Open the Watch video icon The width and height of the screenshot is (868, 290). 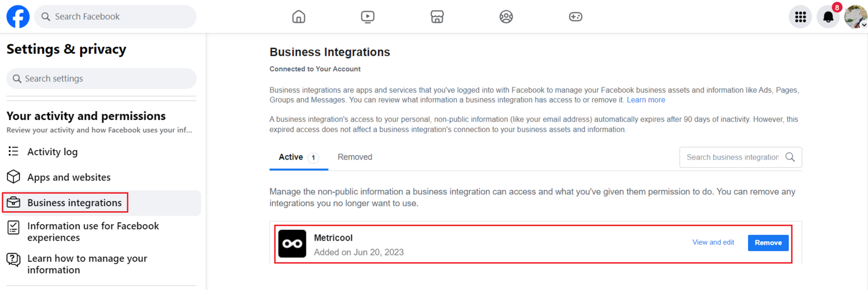point(367,17)
